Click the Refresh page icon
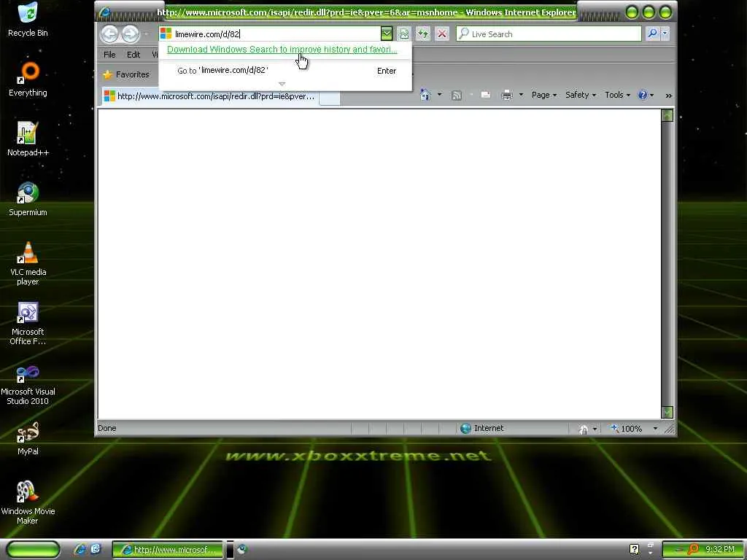Image resolution: width=747 pixels, height=560 pixels. coord(423,34)
